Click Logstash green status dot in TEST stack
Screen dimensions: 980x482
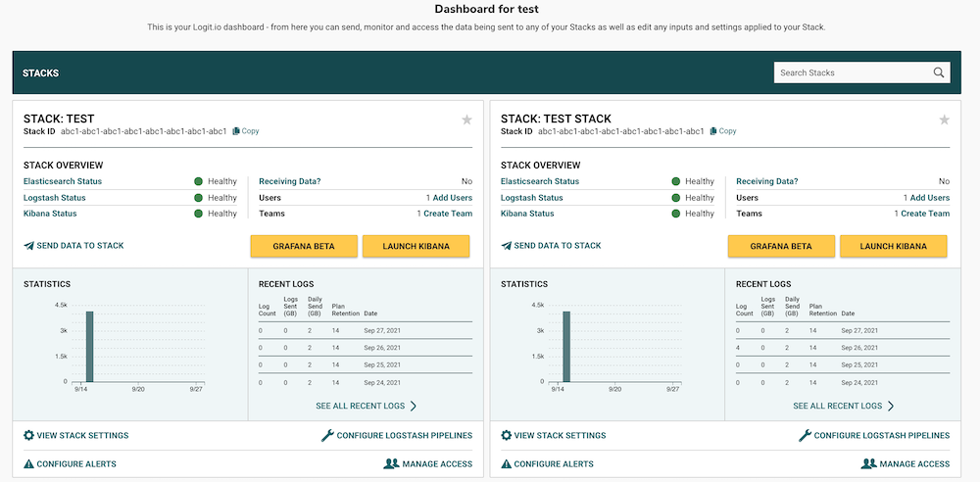point(198,198)
